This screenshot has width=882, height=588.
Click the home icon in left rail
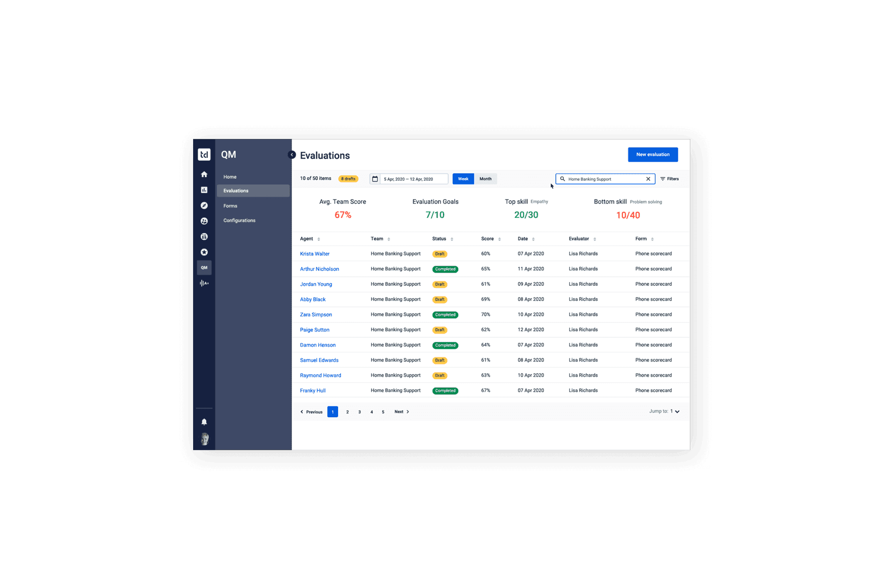tap(204, 174)
